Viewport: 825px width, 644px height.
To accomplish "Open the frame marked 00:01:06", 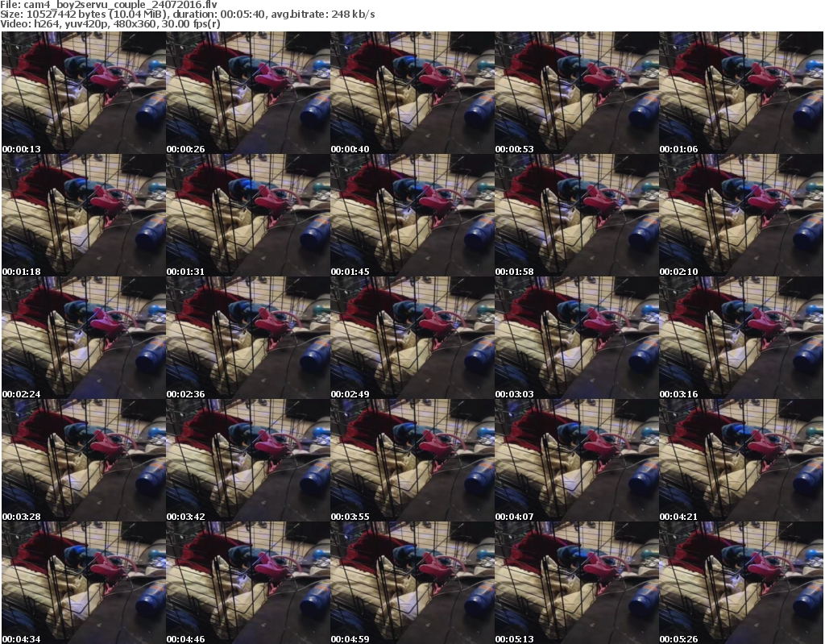I will click(741, 93).
